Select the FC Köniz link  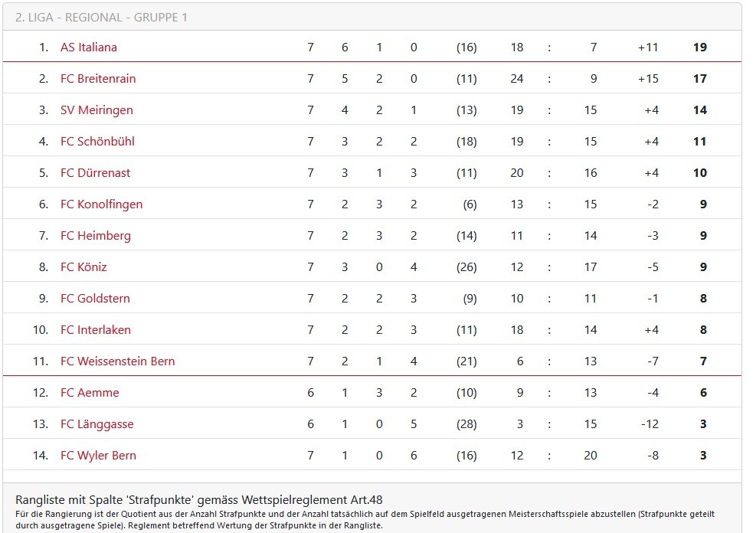tap(83, 267)
